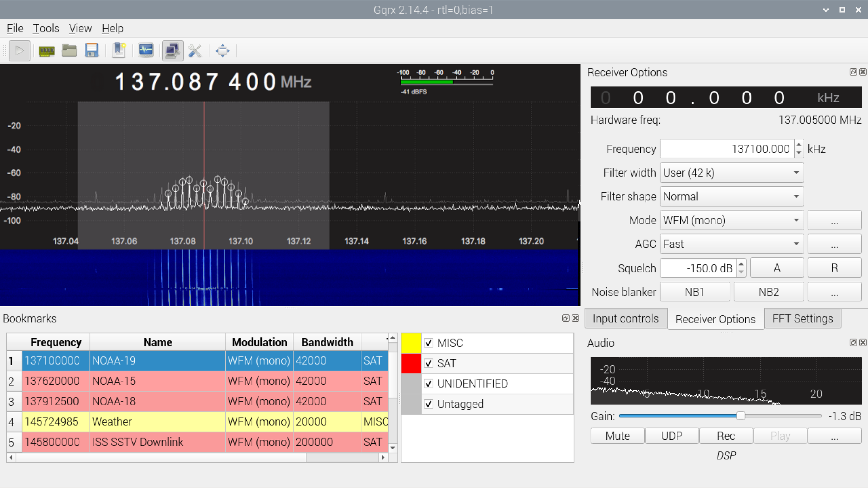Click the save settings floppy icon
868x488 pixels.
coord(92,51)
